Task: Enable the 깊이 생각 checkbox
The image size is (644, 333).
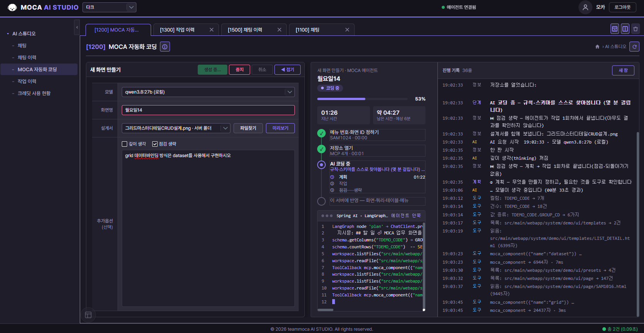Action: click(124, 144)
